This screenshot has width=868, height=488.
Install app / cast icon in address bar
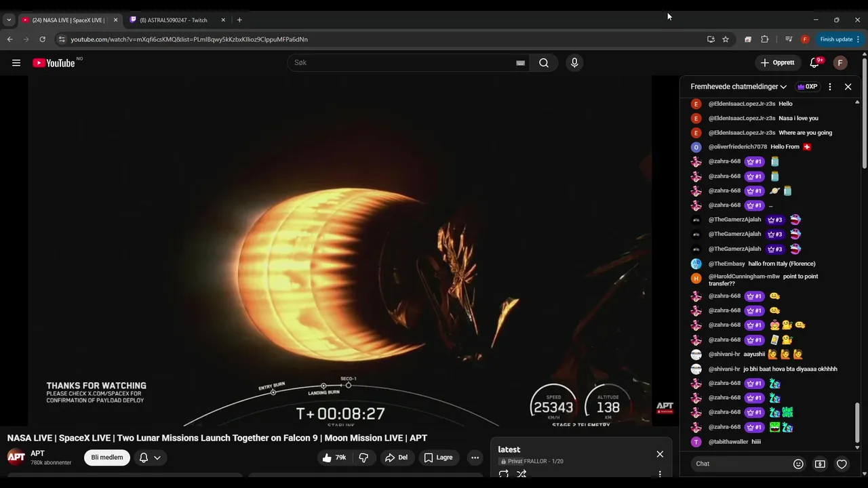[x=711, y=39]
